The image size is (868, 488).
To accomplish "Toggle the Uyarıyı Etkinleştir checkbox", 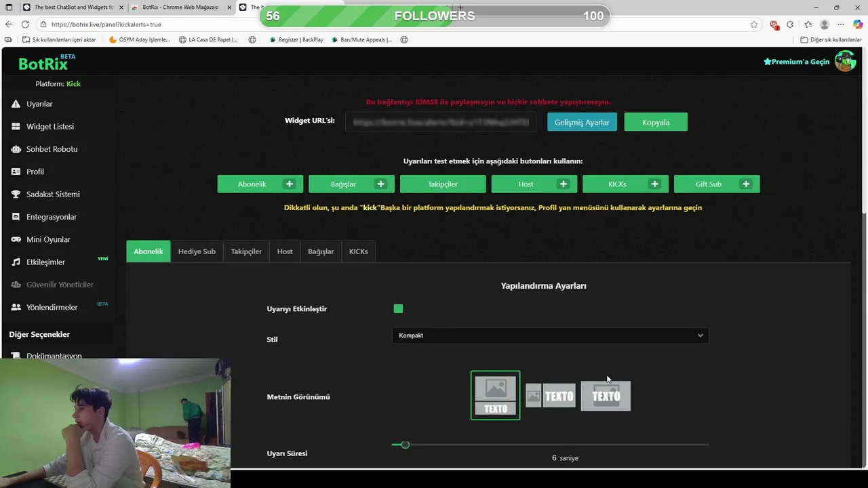I will point(398,309).
